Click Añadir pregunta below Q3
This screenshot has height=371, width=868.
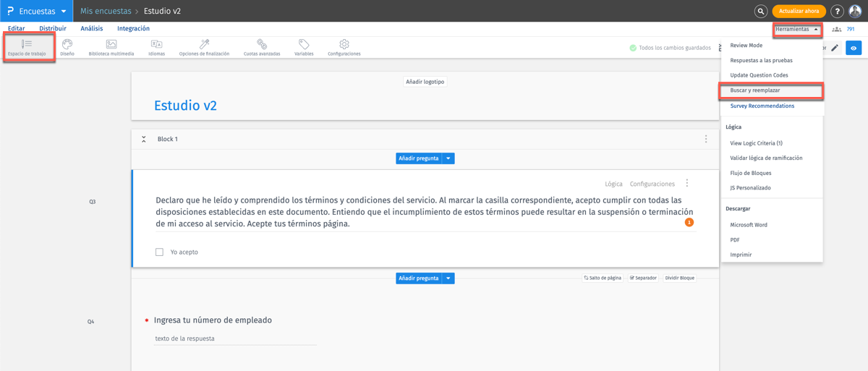pos(419,278)
